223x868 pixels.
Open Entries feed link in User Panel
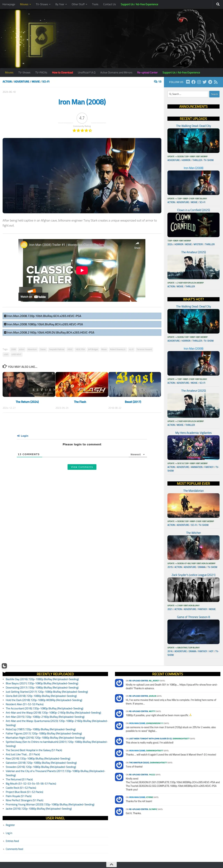(x=12, y=841)
